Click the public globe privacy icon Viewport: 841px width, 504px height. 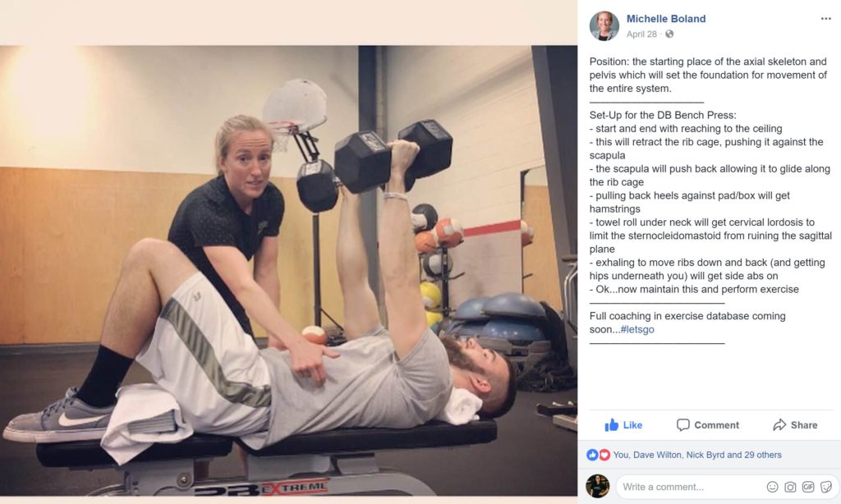669,34
